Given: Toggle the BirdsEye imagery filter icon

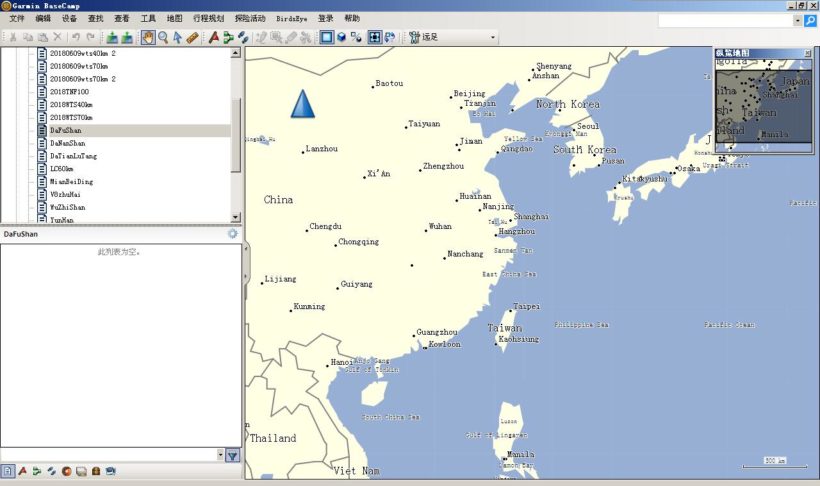Looking at the screenshot, I should point(110,471).
